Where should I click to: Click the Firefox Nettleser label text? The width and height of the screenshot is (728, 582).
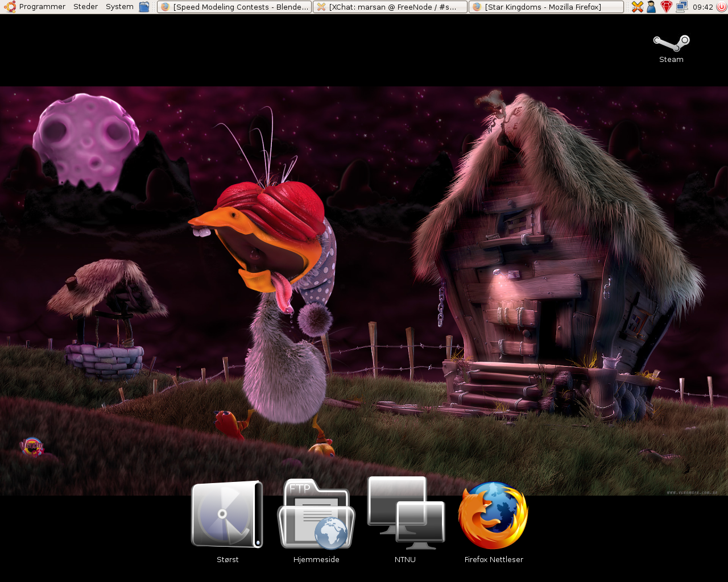[x=494, y=560]
